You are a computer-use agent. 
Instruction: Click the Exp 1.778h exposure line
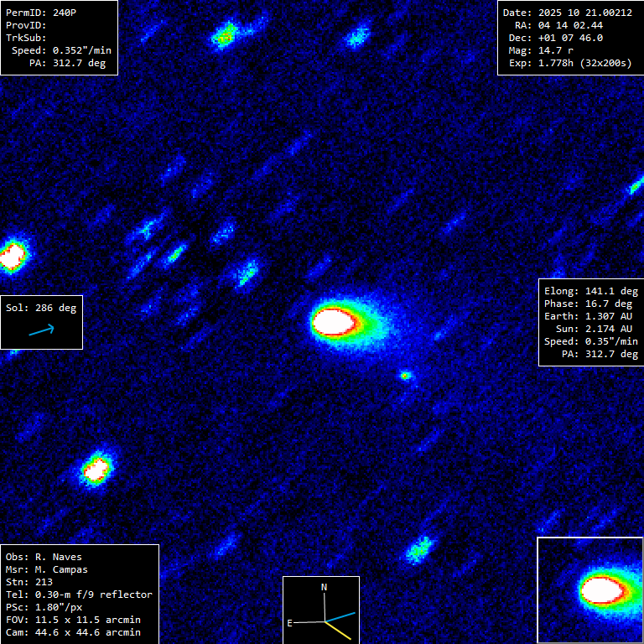click(x=570, y=63)
